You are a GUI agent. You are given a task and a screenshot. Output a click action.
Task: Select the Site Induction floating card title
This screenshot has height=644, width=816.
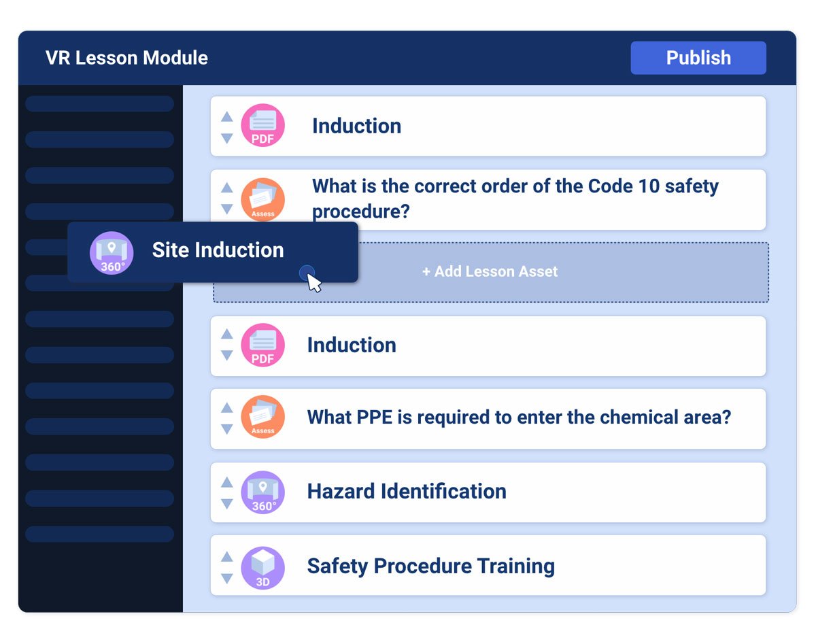[x=218, y=250]
